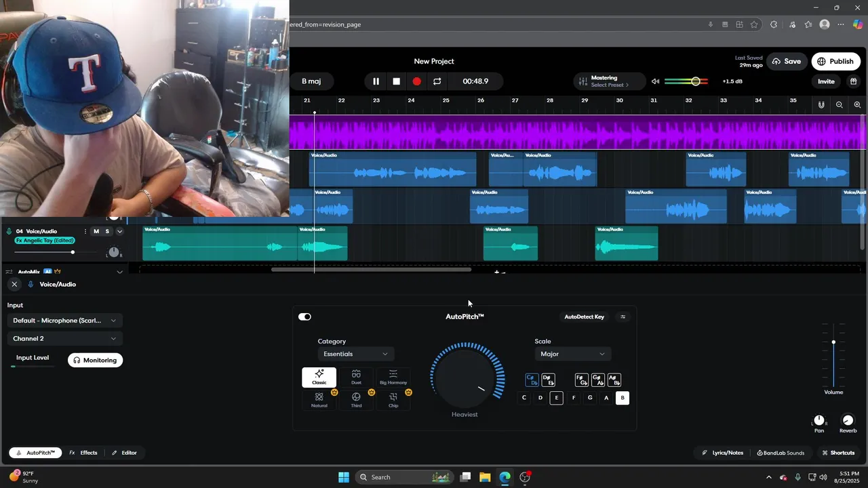Open the B maj key selector

pos(311,81)
